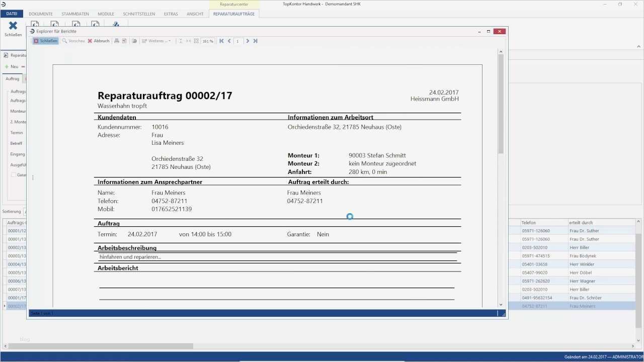This screenshot has height=362, width=644.
Task: Open the SCHNITTSTELLEN ribbon tab
Action: (x=139, y=14)
